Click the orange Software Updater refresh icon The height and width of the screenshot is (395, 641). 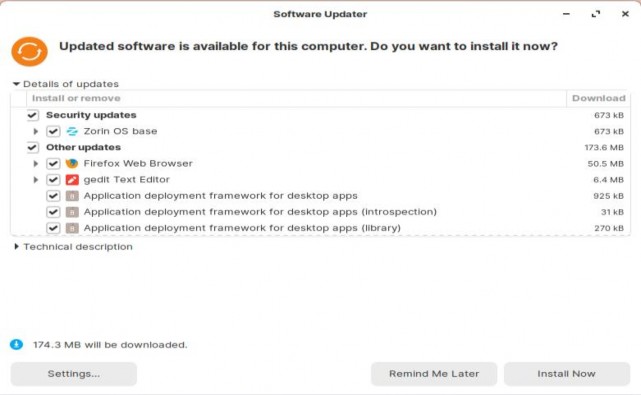tap(29, 52)
